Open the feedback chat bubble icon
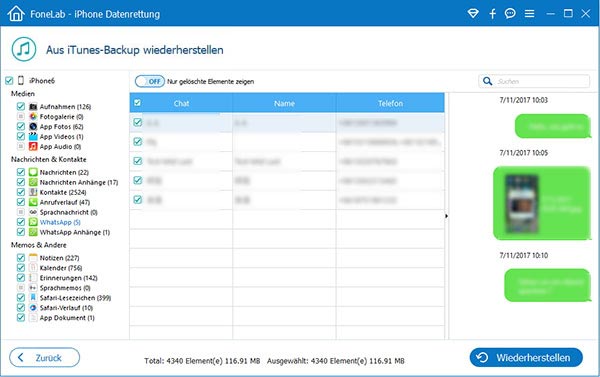 (510, 14)
